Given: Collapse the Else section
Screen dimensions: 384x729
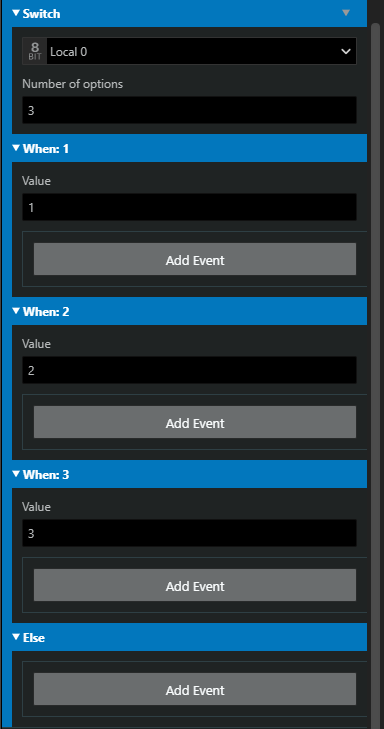Looking at the screenshot, I should tap(16, 637).
